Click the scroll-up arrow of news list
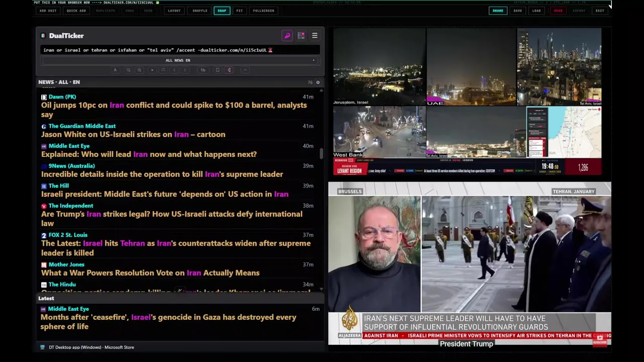The height and width of the screenshot is (362, 644). pos(321,90)
